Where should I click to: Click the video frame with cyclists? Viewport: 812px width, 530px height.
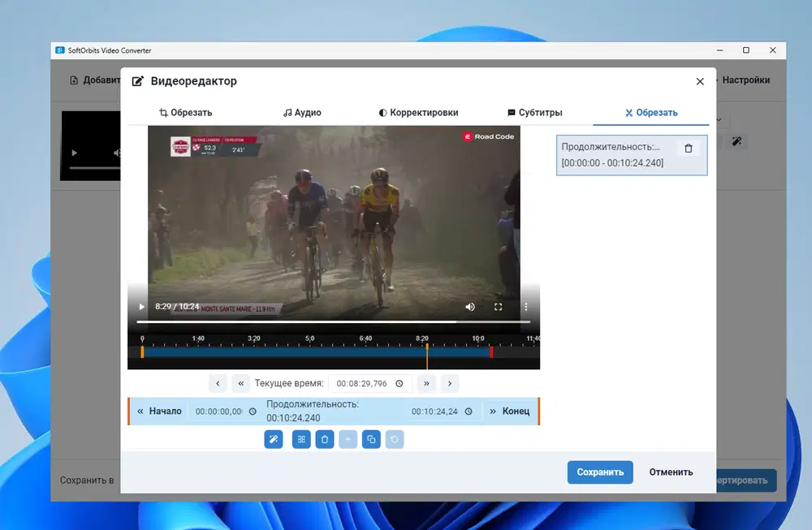tap(334, 218)
